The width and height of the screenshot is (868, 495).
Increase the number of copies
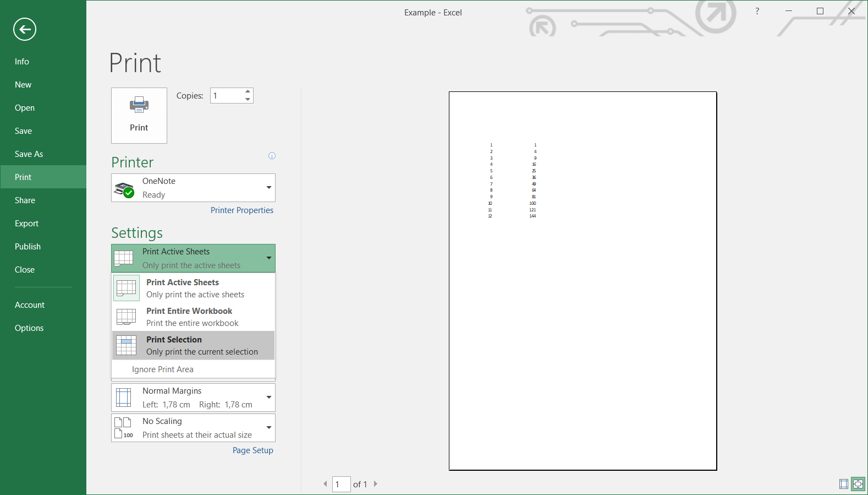tap(248, 91)
